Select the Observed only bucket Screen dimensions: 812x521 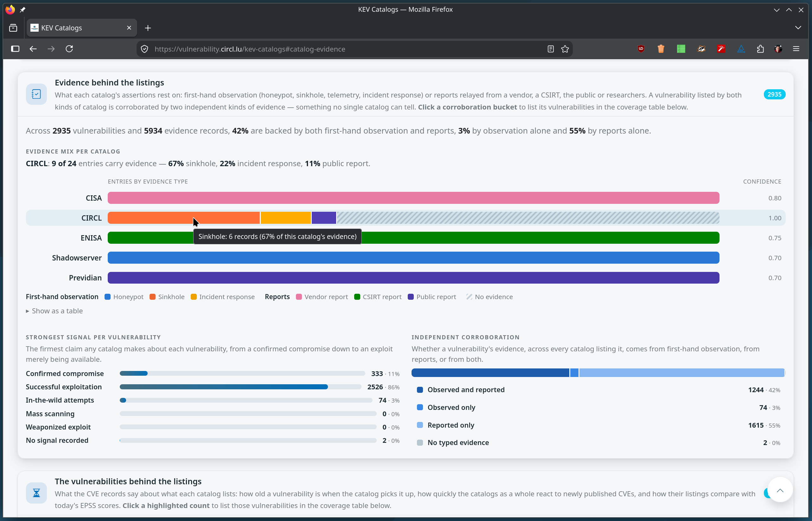coord(598,407)
